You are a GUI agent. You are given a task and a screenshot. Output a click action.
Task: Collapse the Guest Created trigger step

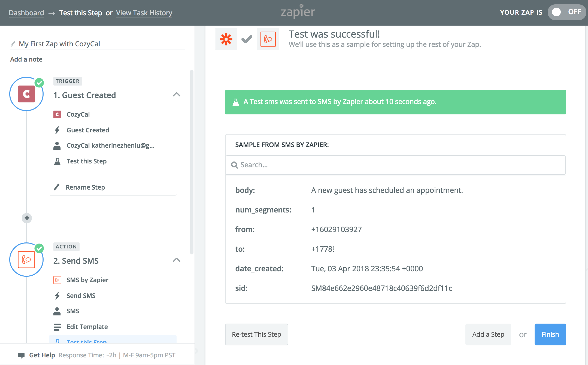click(x=177, y=95)
